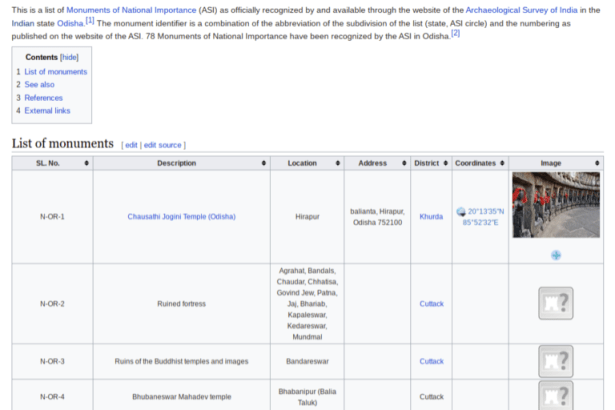
Task: Go to 'List of monuments' contents entry
Action: pyautogui.click(x=55, y=72)
